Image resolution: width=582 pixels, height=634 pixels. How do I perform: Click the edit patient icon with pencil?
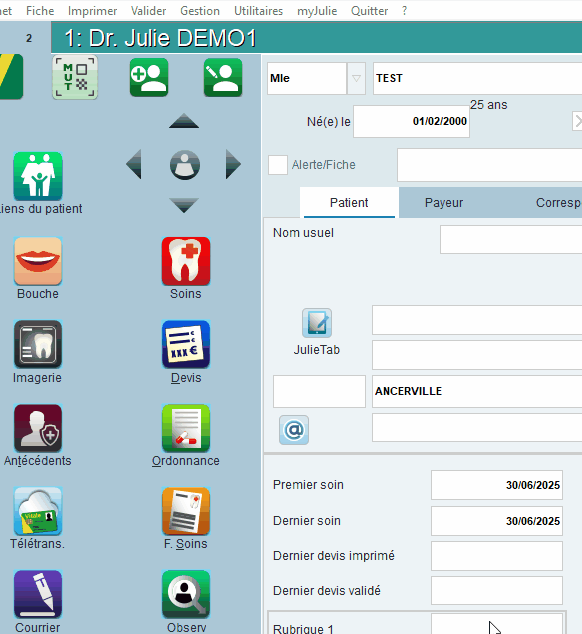223,77
